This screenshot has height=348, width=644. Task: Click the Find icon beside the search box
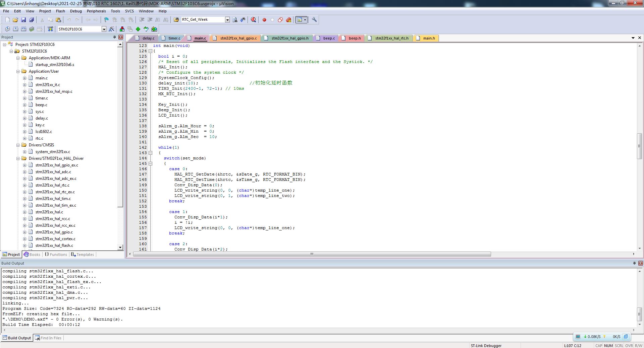[x=235, y=20]
